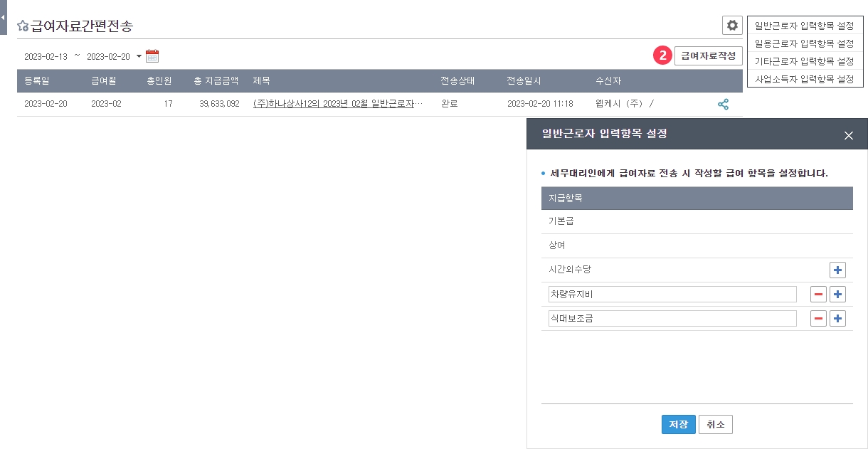Add item after 시간외수당 with plus

coord(837,270)
